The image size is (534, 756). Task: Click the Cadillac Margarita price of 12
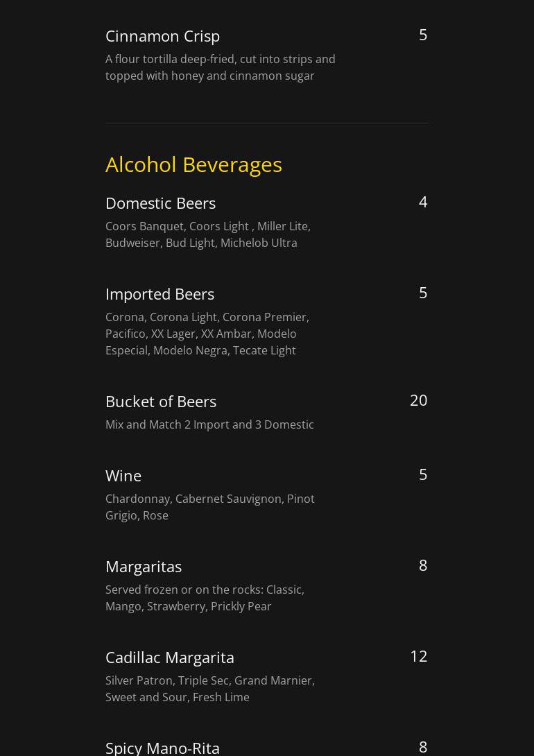click(x=418, y=656)
